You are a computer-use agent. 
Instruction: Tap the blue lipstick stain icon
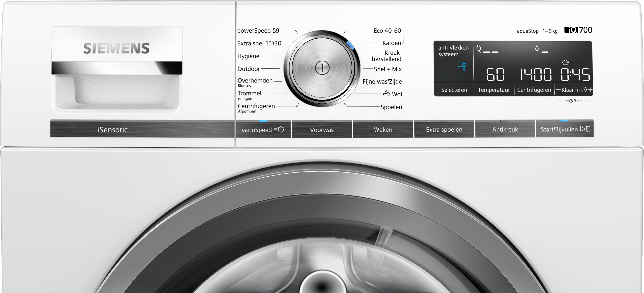tap(462, 66)
